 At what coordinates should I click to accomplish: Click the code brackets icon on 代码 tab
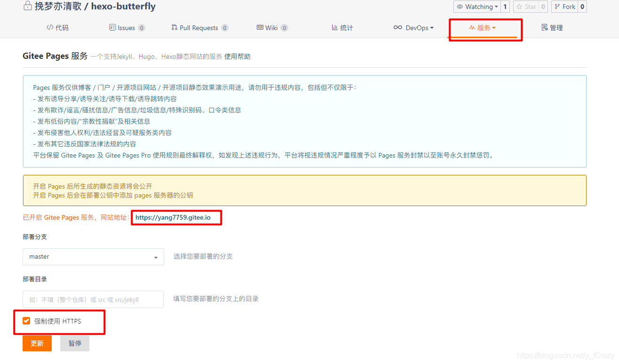[x=50, y=27]
